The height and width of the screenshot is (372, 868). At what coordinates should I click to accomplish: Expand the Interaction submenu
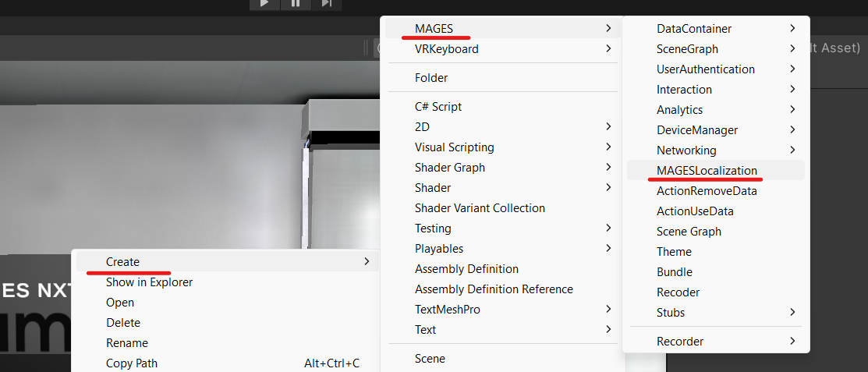(716, 89)
